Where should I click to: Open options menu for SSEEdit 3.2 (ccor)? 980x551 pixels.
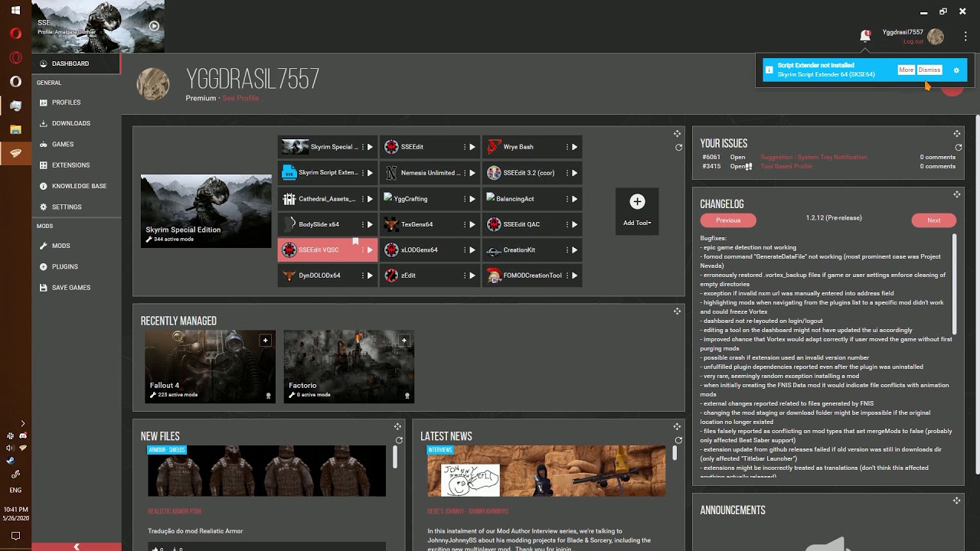coord(567,173)
